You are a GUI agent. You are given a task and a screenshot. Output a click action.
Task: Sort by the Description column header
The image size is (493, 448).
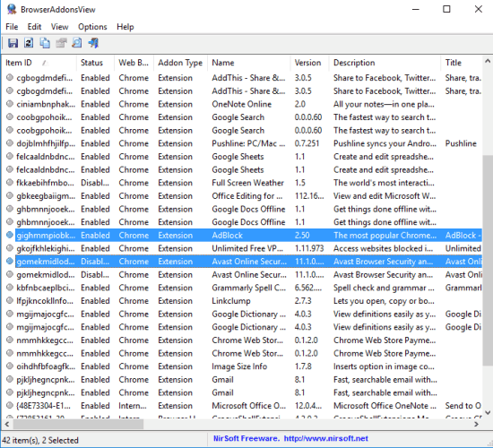tap(385, 63)
